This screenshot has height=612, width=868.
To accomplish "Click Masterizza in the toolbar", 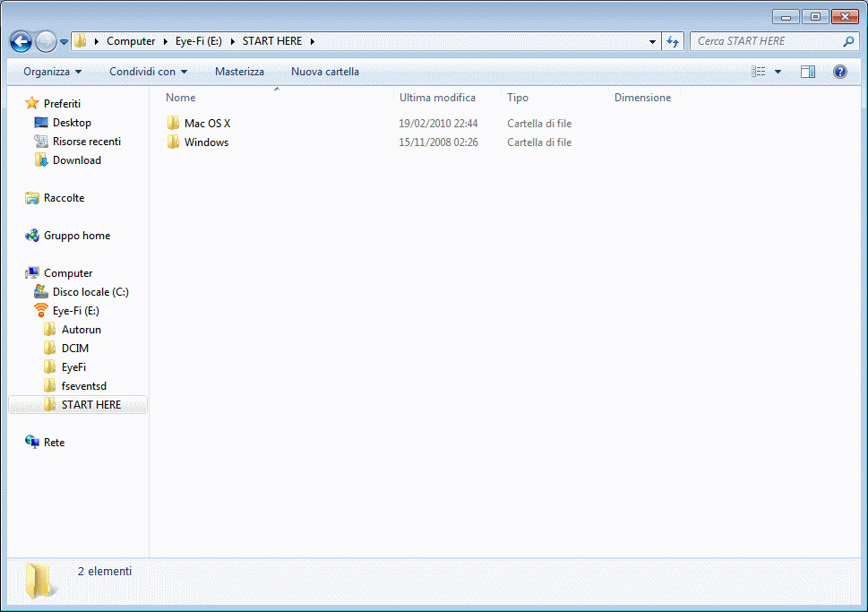I will (x=239, y=72).
